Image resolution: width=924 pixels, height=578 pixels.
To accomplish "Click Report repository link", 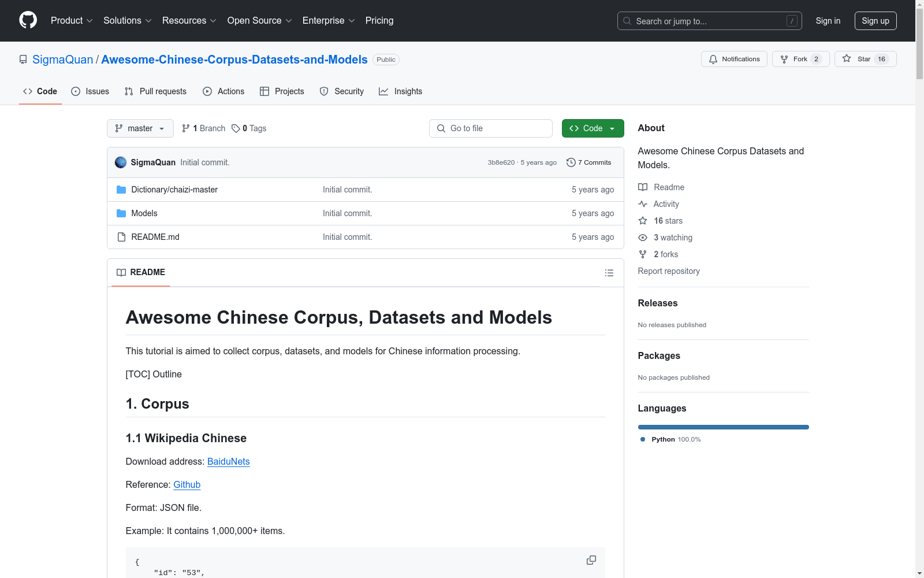I will click(669, 271).
